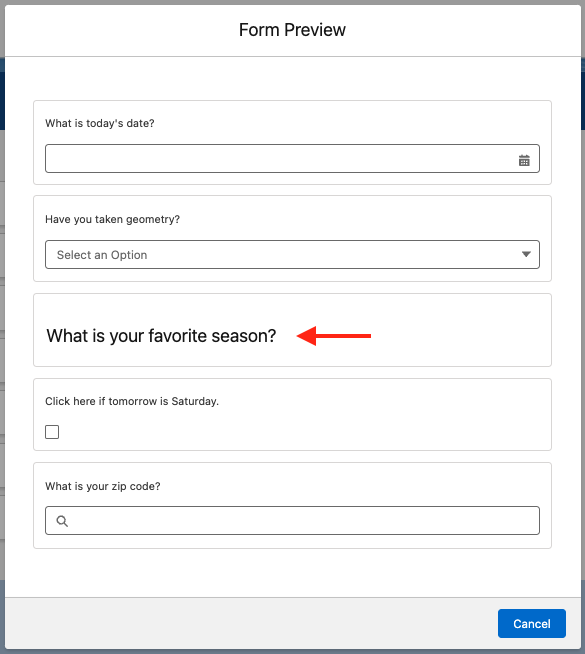Select the 'What is your favorite season?' heading
Screen dimensions: 585x654
pyautogui.click(x=161, y=336)
